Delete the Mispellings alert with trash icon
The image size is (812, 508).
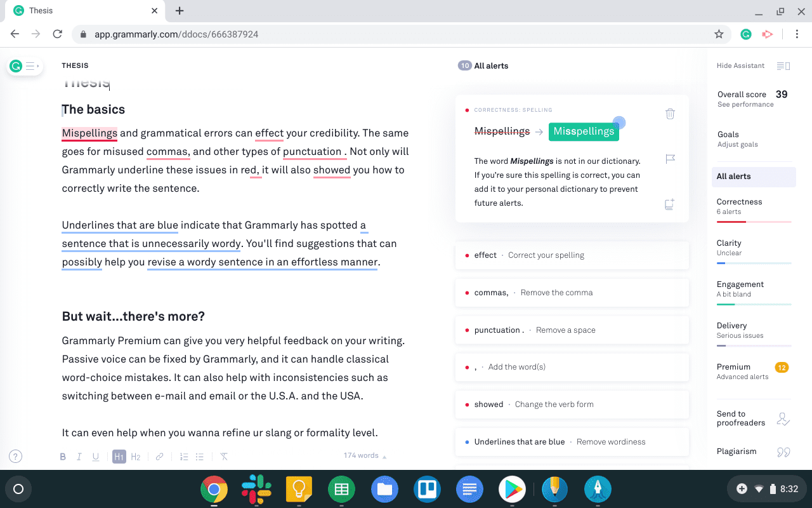pos(670,114)
